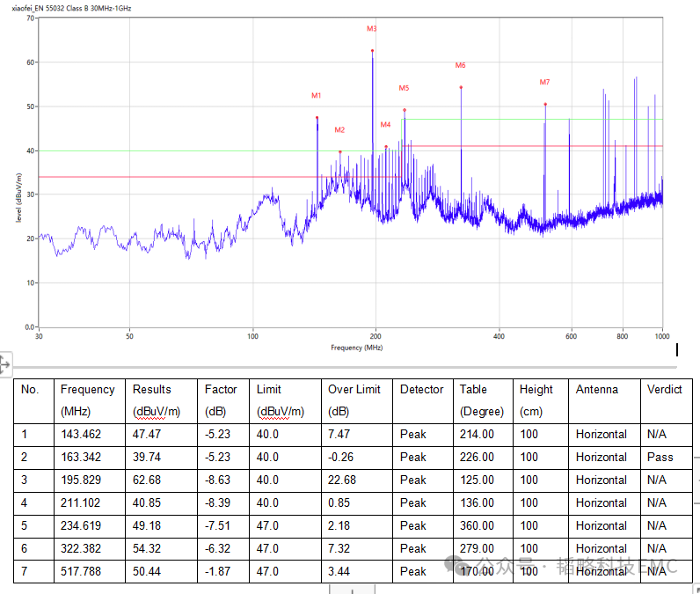The image size is (700, 594).
Task: Click the table move handle icon
Action: [4, 363]
